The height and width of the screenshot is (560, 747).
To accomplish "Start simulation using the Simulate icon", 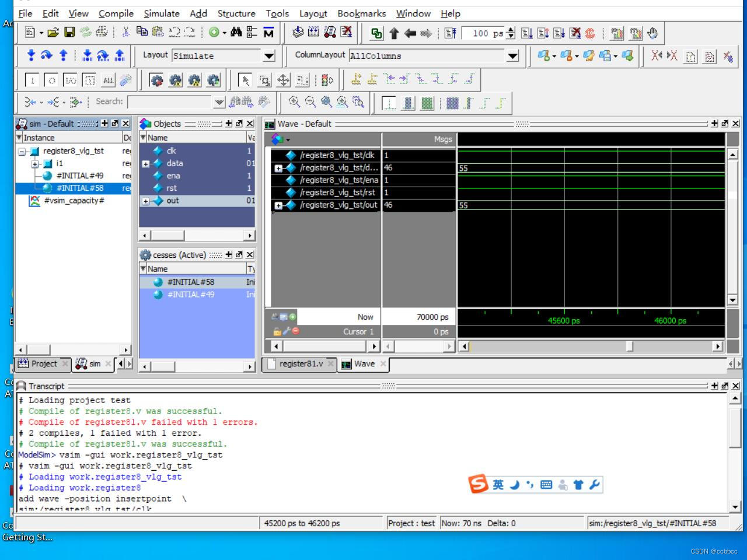I will 330,33.
